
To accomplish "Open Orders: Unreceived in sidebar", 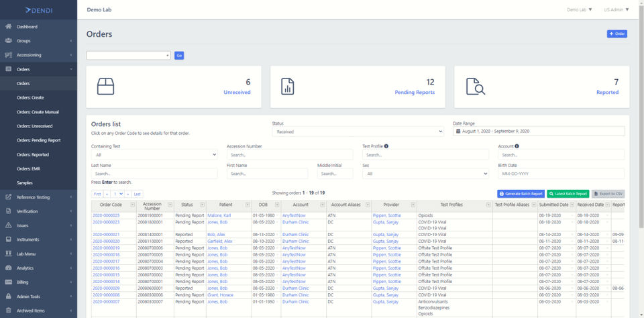I will click(x=34, y=126).
